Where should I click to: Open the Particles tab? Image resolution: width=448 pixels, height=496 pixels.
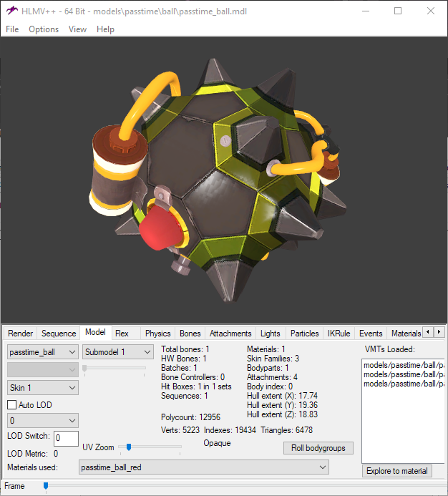[304, 334]
